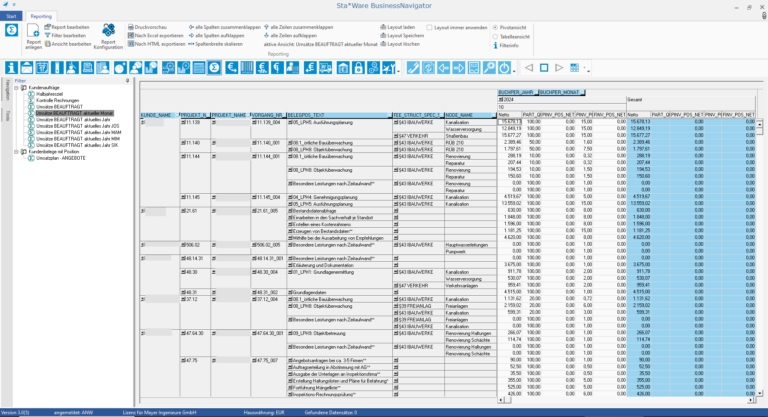Click the forward triangle playback control
The image size is (768, 417).
coord(559,68)
